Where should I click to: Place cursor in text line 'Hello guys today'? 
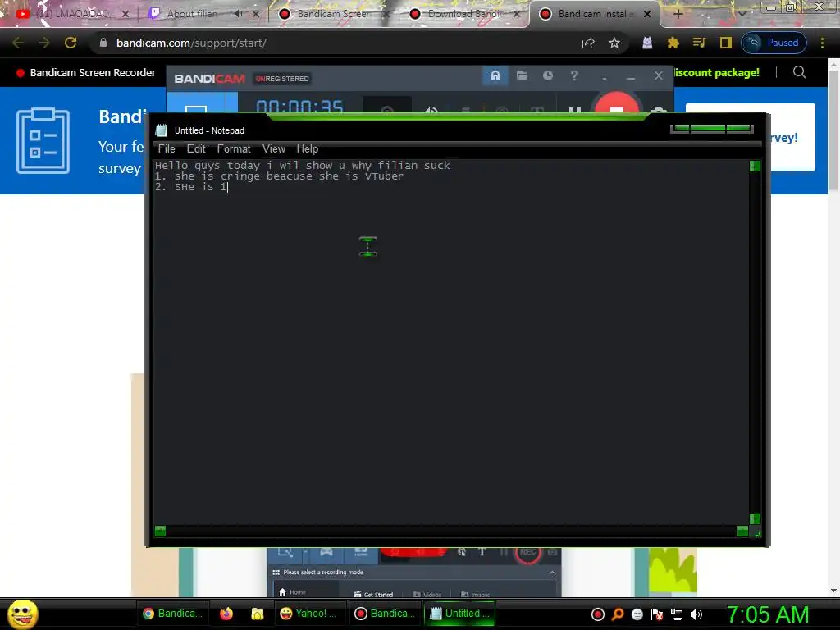tap(303, 166)
